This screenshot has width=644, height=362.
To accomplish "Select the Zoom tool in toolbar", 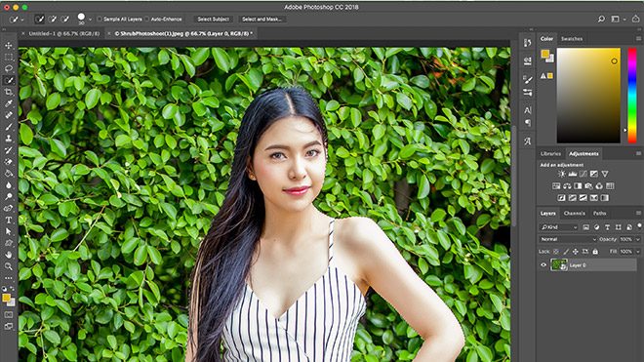I will click(9, 266).
